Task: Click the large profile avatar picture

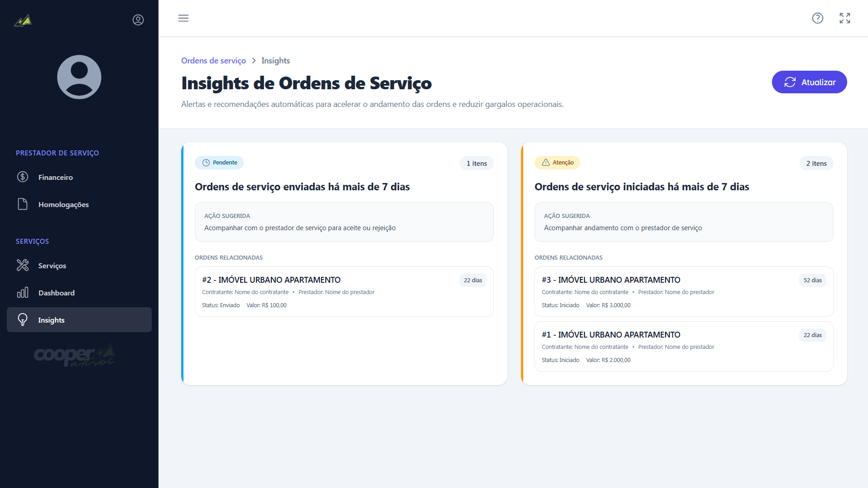Action: point(79,77)
